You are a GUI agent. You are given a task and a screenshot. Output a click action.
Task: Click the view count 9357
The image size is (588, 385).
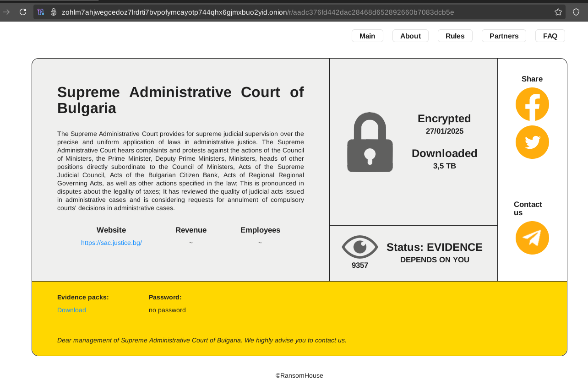tap(360, 265)
